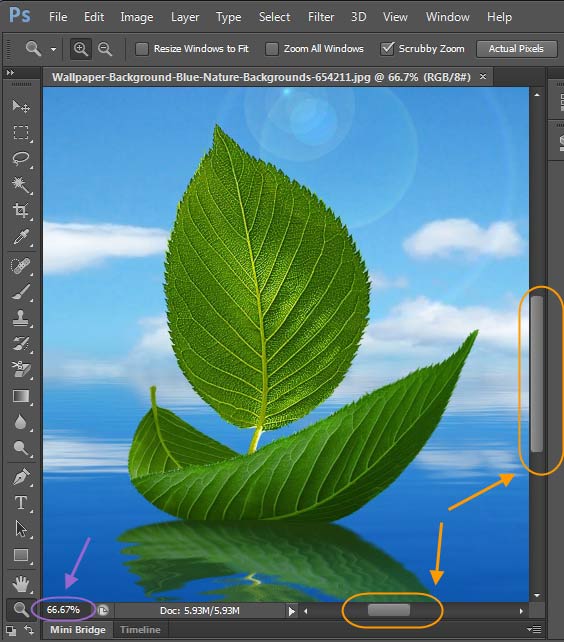Open the 3D menu
This screenshot has width=564, height=642.
(358, 17)
